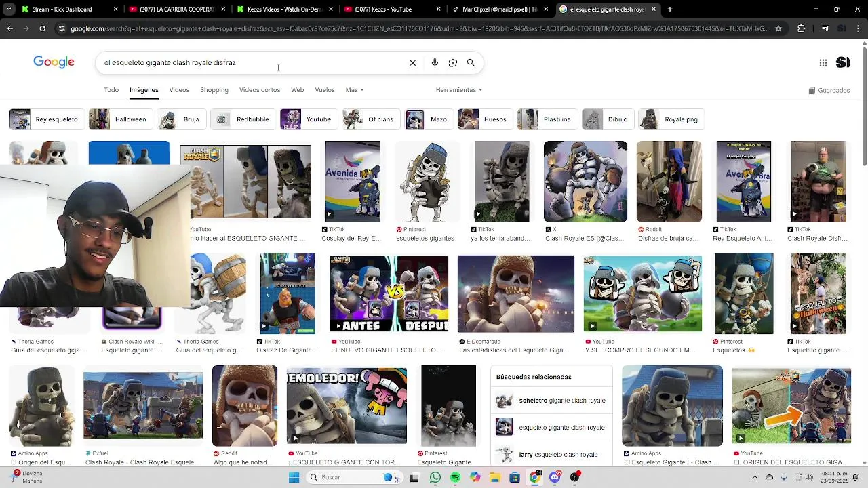Open the Clash Royale ES image on X
Screen dimensions: 868x488
pos(585,182)
